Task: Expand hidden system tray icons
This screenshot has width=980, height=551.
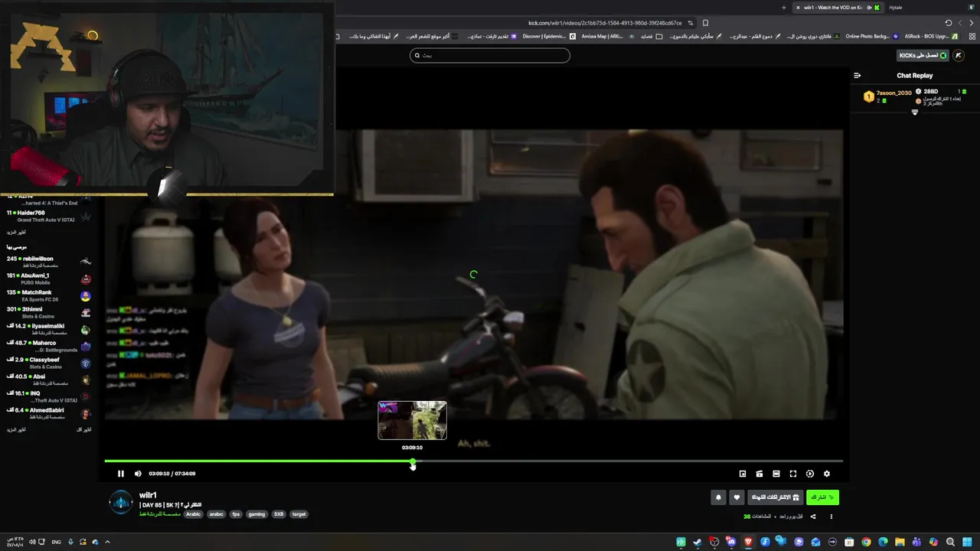Action: coord(107,542)
